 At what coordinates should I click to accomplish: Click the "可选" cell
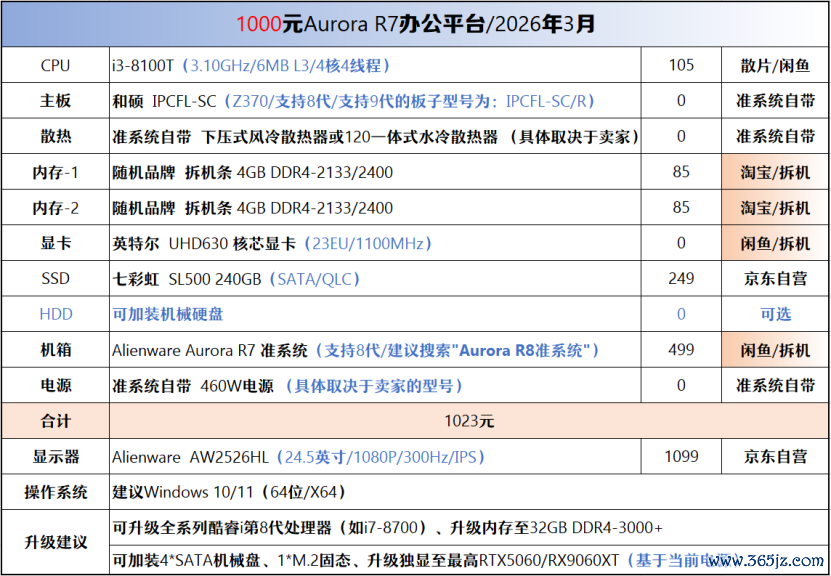[x=775, y=314]
